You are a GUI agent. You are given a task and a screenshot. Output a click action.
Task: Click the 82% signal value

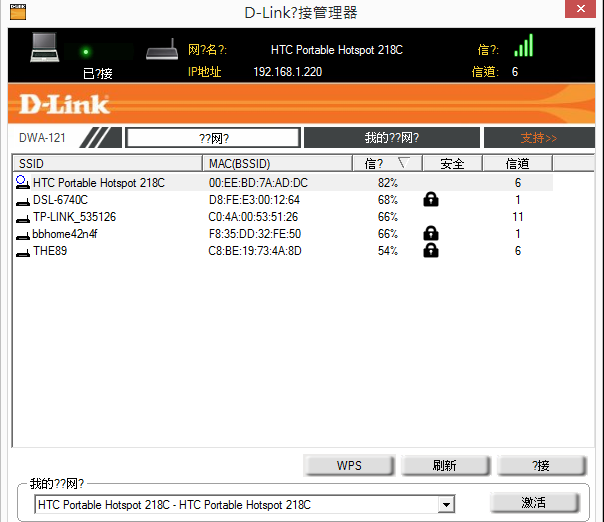388,183
